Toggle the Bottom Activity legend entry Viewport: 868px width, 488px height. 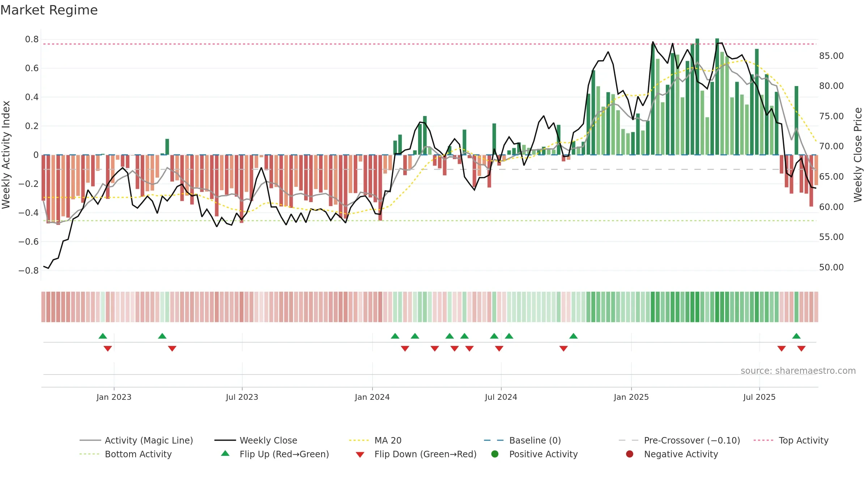pos(125,454)
